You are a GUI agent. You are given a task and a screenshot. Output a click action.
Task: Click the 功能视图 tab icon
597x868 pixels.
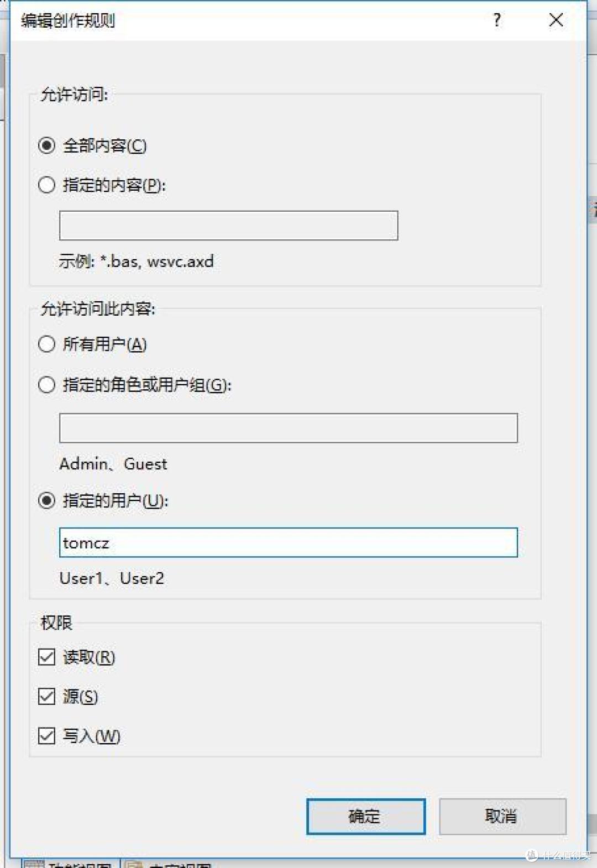pyautogui.click(x=35, y=864)
